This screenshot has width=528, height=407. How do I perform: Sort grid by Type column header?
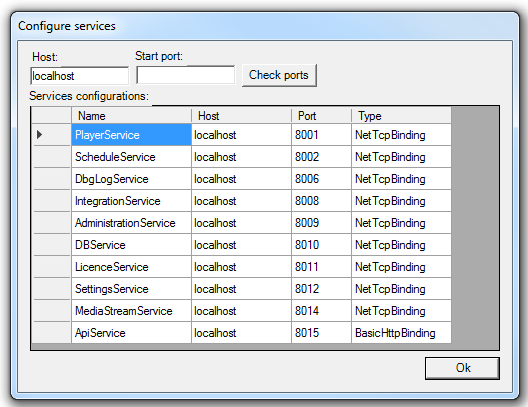401,116
